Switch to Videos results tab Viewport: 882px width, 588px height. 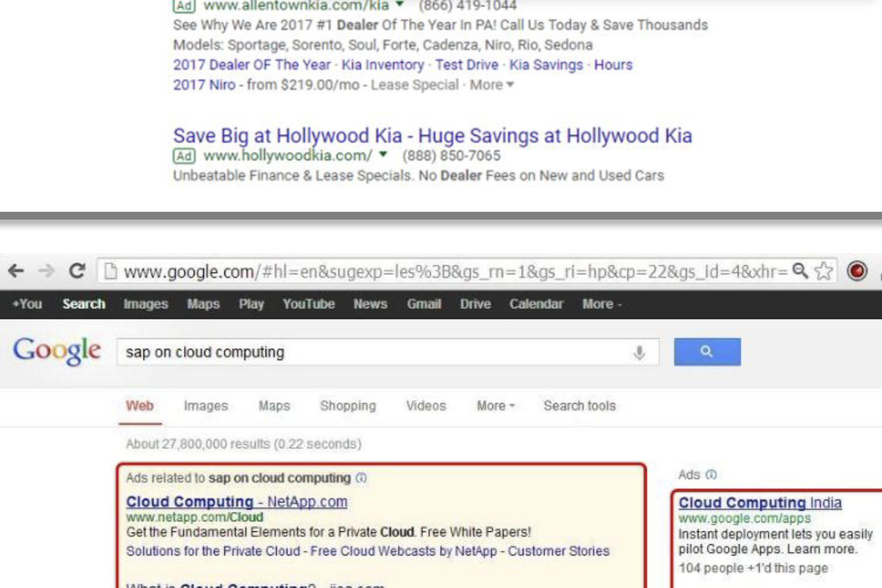pyautogui.click(x=426, y=406)
